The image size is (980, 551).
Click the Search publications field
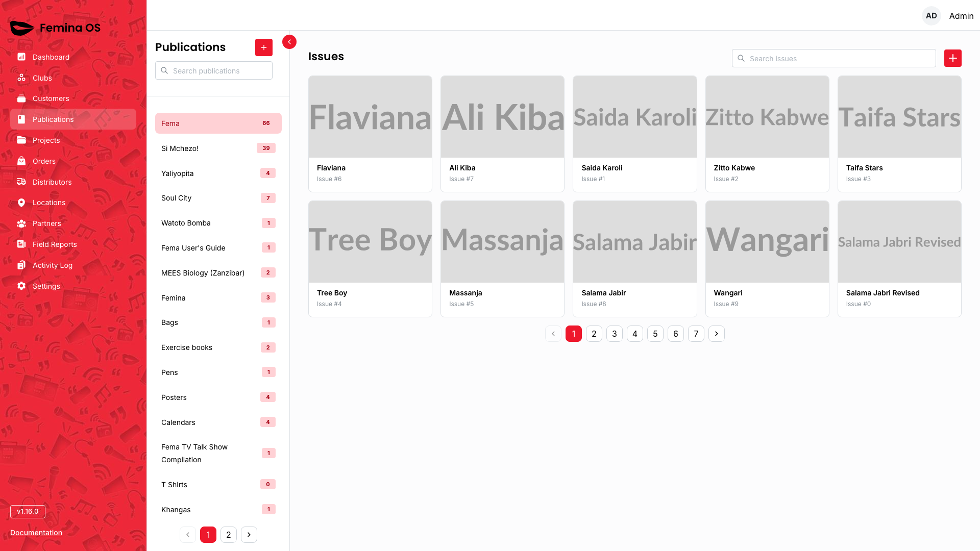click(214, 70)
